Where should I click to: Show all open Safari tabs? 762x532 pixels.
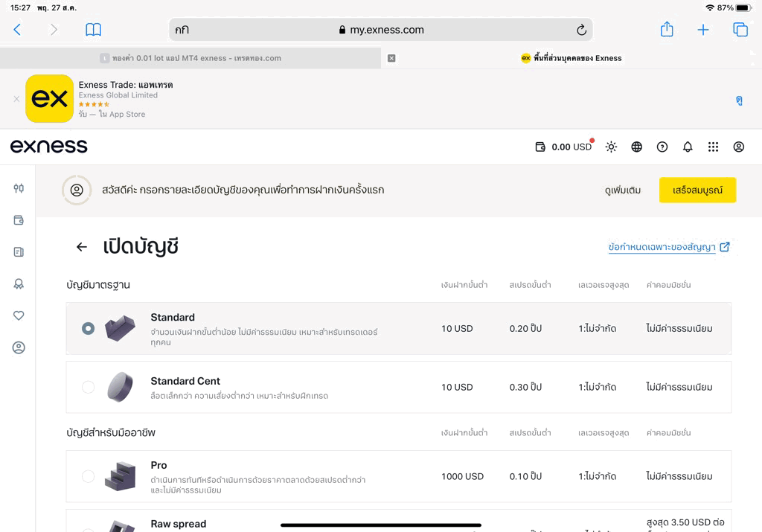coord(740,30)
